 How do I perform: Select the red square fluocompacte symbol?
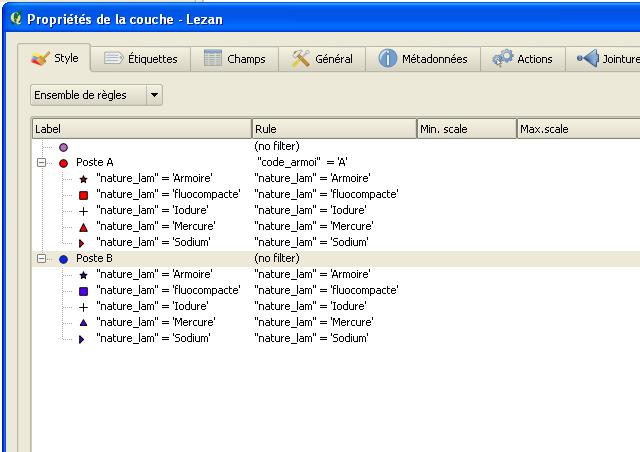(x=83, y=194)
